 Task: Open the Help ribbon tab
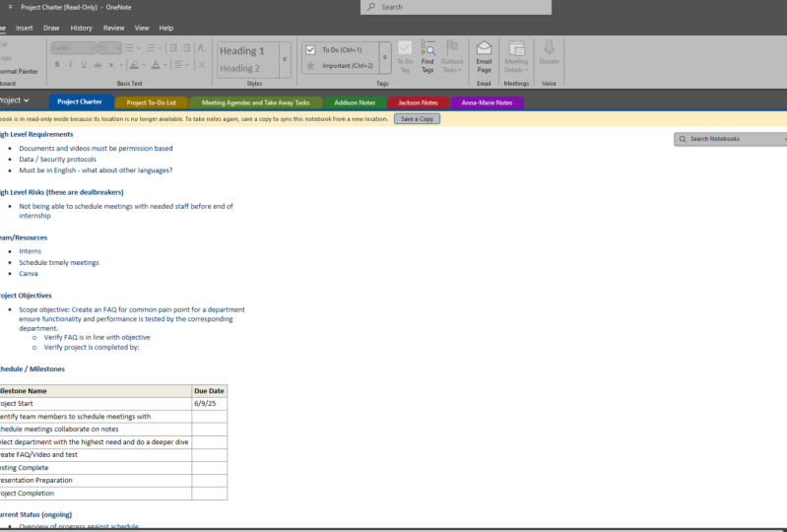[x=166, y=29]
